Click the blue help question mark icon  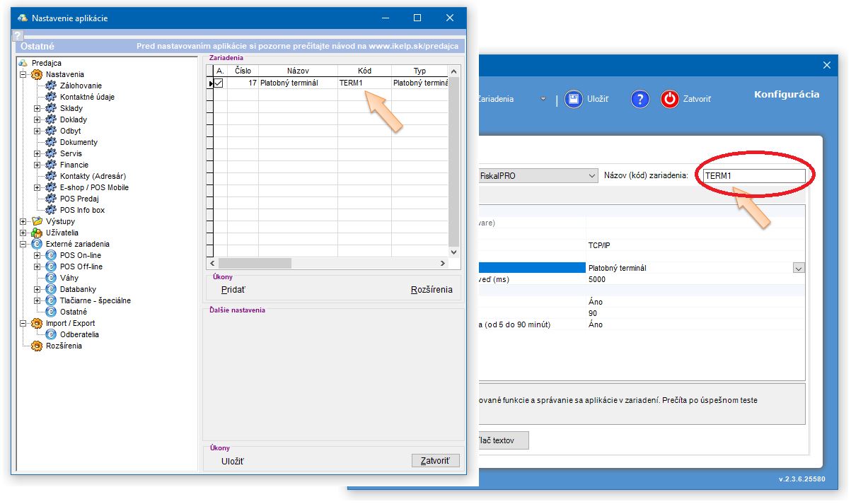pyautogui.click(x=639, y=99)
